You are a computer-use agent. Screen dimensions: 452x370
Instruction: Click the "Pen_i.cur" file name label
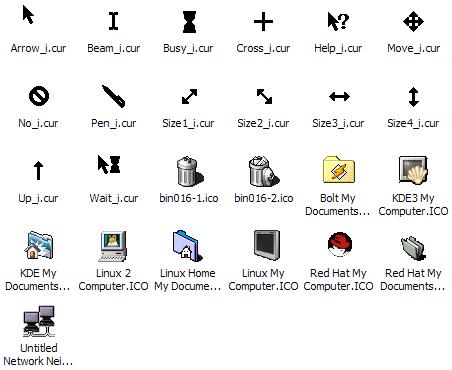point(114,123)
